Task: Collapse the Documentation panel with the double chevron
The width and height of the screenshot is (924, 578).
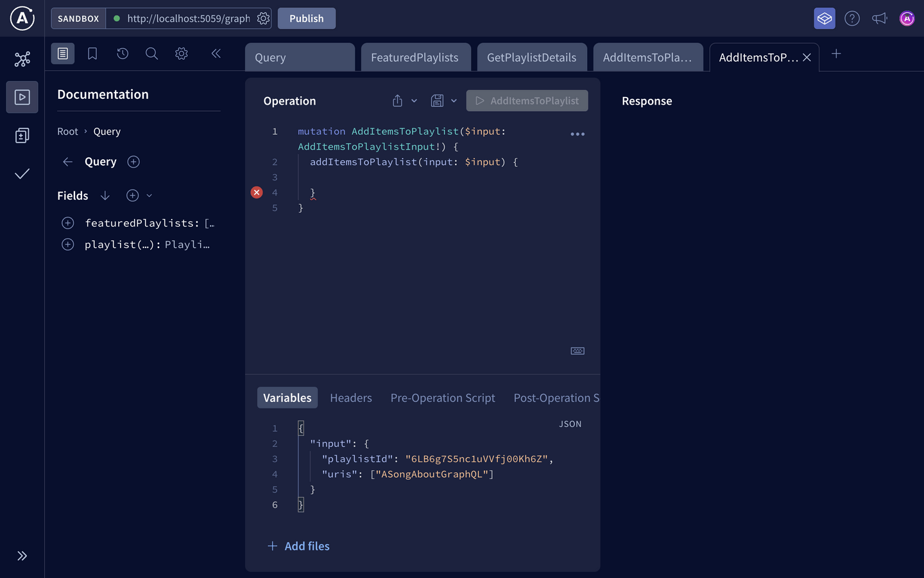Action: click(216, 54)
